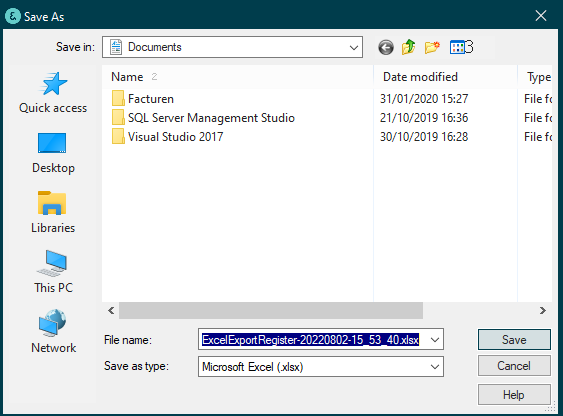The width and height of the screenshot is (563, 416).
Task: Open Libraries from the sidebar
Action: click(x=53, y=212)
